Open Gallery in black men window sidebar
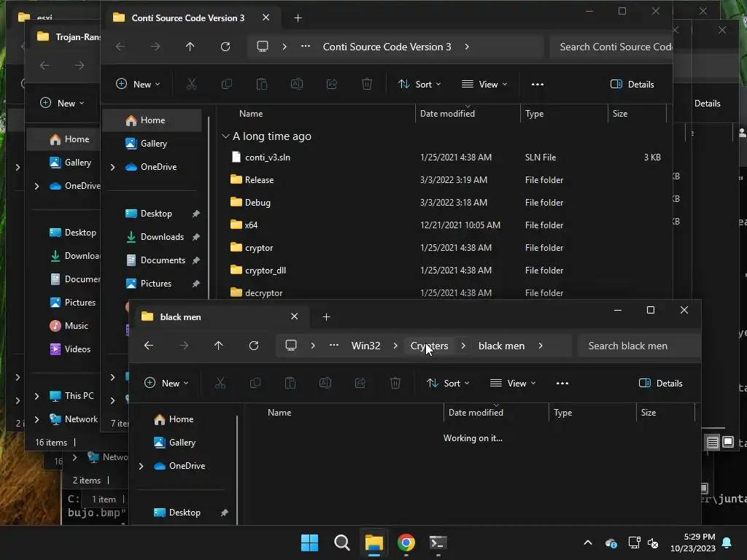The height and width of the screenshot is (560, 747). point(175,443)
